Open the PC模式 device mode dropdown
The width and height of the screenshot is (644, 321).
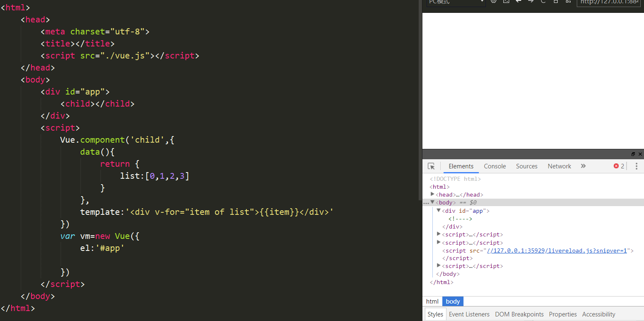click(456, 2)
